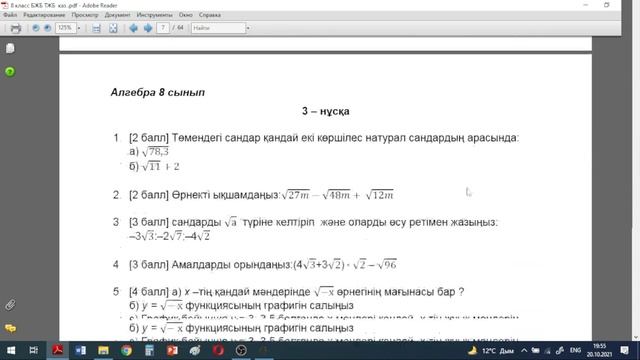This screenshot has height=360, width=640.
Task: Click the weather 12°C Дым widget
Action: (491, 351)
